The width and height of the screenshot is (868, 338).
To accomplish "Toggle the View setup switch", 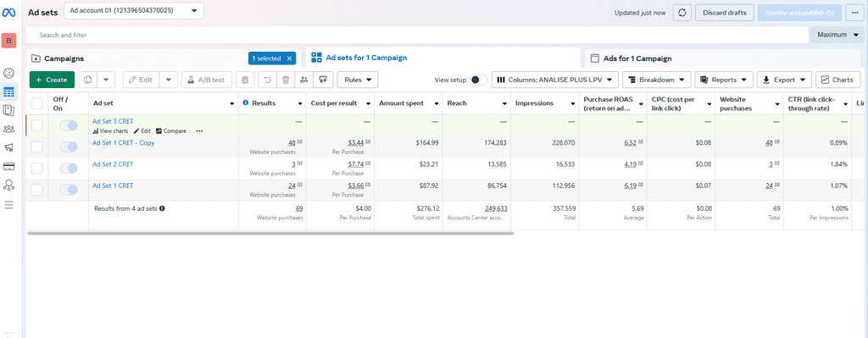I will (x=479, y=80).
